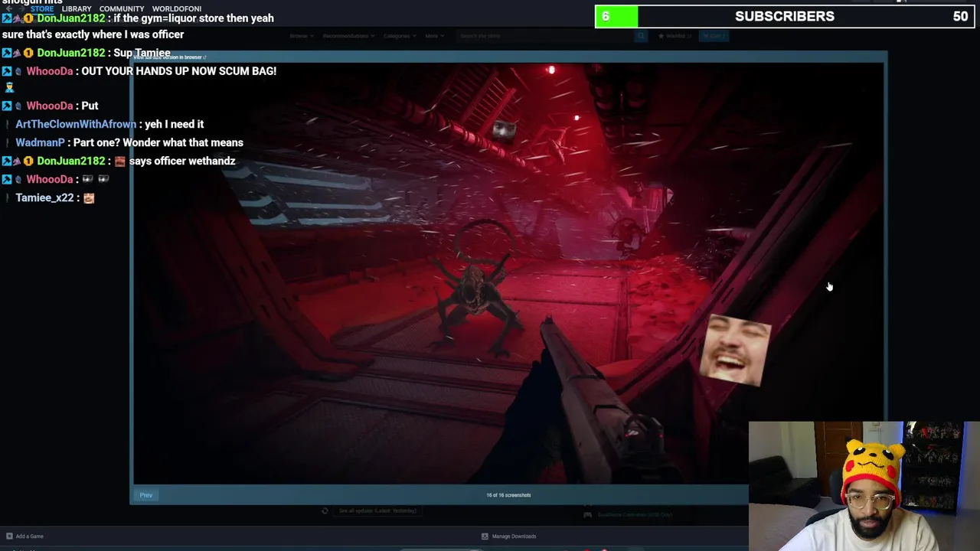980x551 pixels.
Task: Click Tamiee_x22 username in chat
Action: click(44, 197)
